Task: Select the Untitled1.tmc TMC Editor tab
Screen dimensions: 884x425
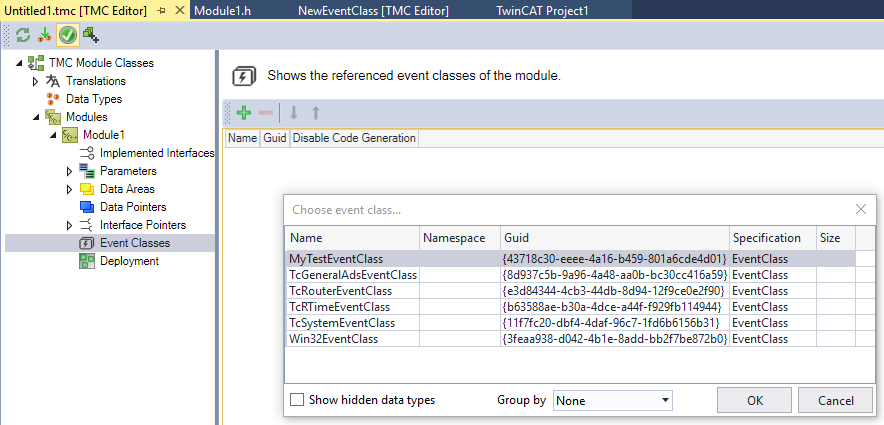Action: [76, 11]
